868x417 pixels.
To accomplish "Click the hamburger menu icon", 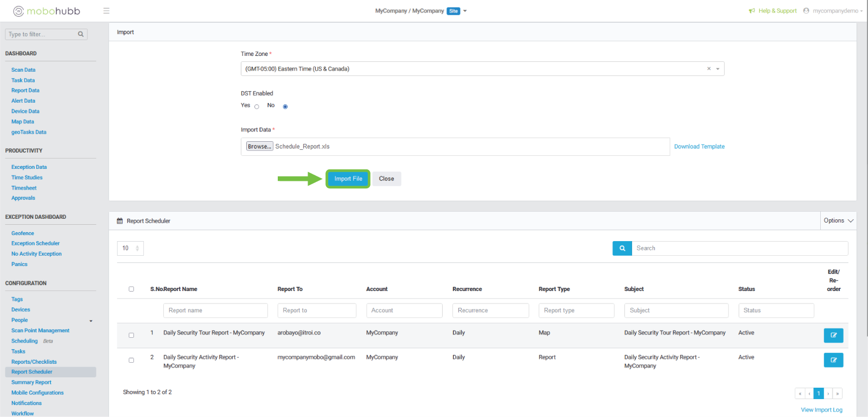I will pos(106,11).
